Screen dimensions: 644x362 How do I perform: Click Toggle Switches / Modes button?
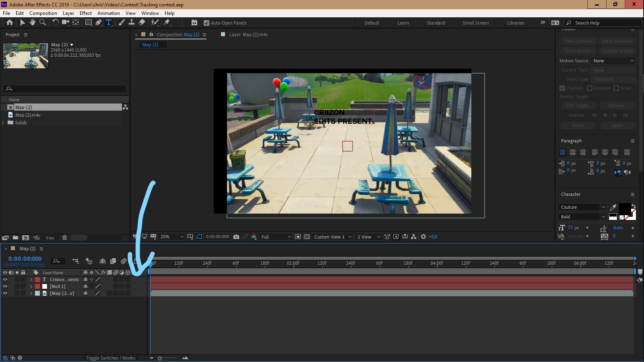pos(111,358)
